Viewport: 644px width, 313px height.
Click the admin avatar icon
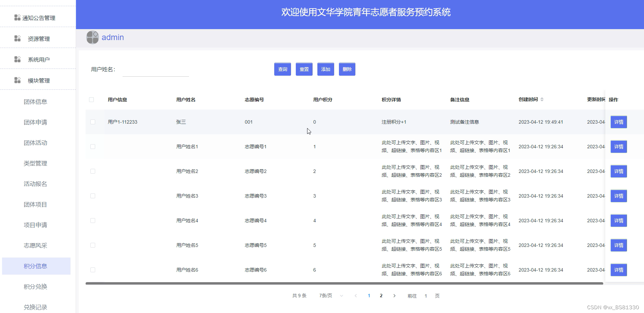click(92, 37)
